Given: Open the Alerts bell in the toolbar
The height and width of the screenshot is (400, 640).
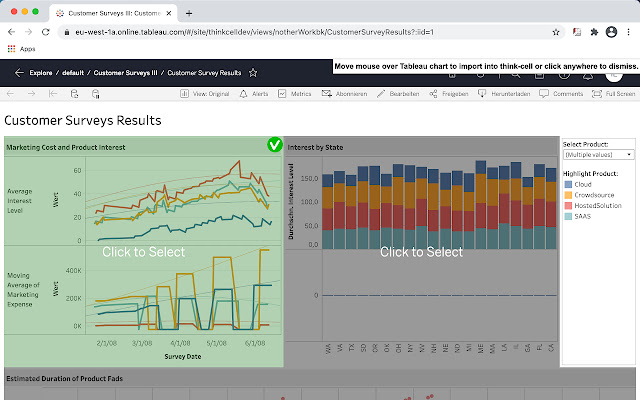Looking at the screenshot, I should pyautogui.click(x=243, y=94).
